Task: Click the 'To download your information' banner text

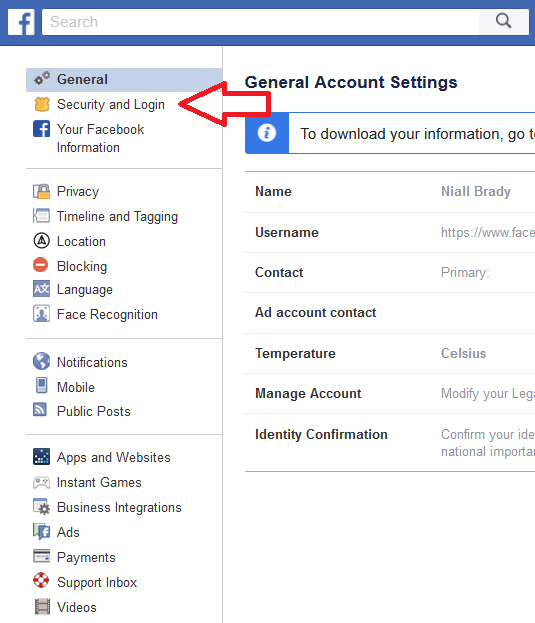Action: pyautogui.click(x=417, y=134)
